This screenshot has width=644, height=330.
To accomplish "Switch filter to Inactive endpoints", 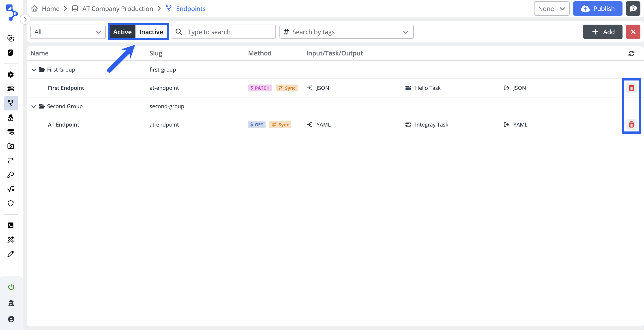I will tap(151, 32).
